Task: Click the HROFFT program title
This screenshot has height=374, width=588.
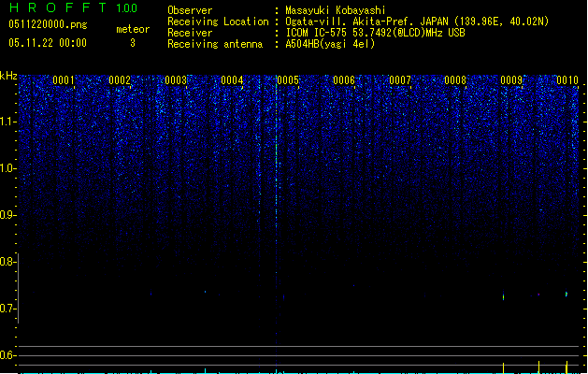Action: [58, 7]
